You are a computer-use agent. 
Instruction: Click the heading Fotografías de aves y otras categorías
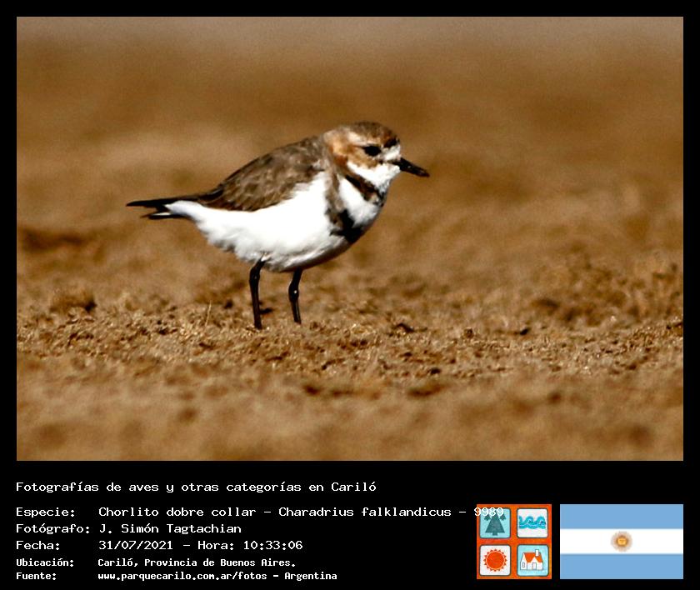click(x=196, y=487)
